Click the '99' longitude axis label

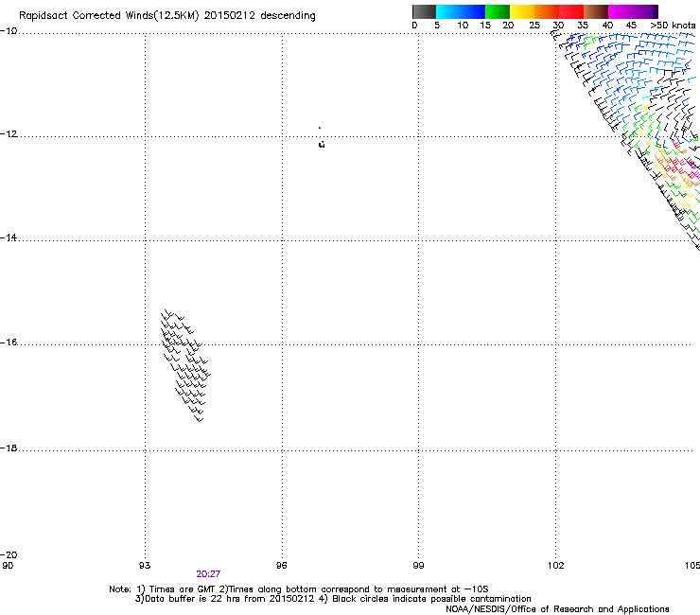click(418, 566)
